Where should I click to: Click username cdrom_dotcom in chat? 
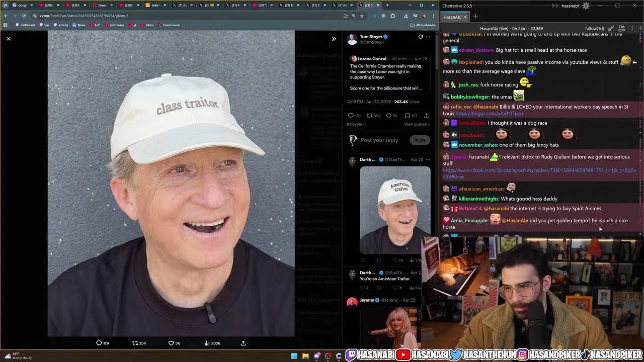(x=476, y=50)
